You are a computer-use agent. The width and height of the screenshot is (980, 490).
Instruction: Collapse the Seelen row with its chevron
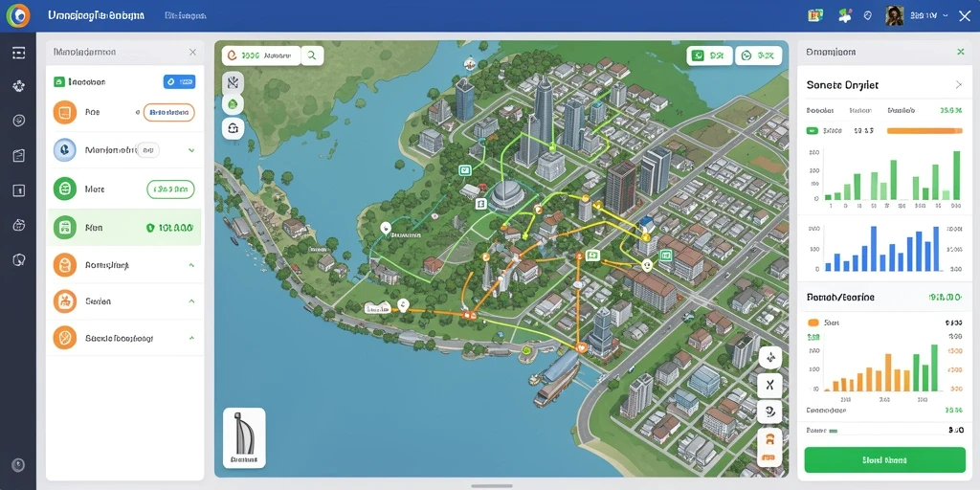(x=191, y=301)
